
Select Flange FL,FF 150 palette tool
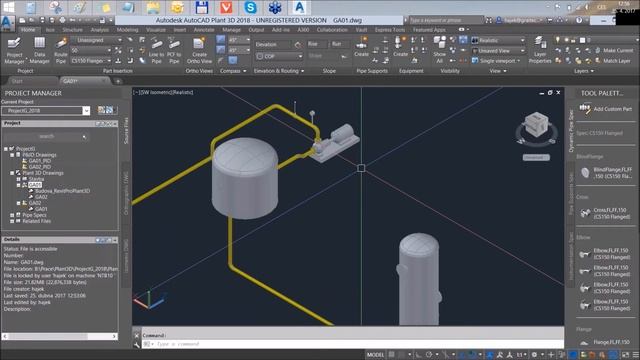pyautogui.click(x=606, y=342)
